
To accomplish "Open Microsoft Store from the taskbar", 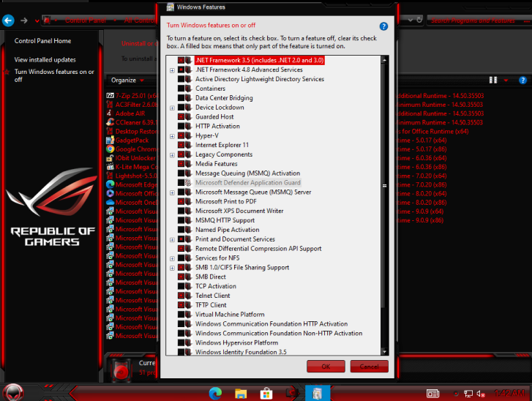I will tap(266, 394).
